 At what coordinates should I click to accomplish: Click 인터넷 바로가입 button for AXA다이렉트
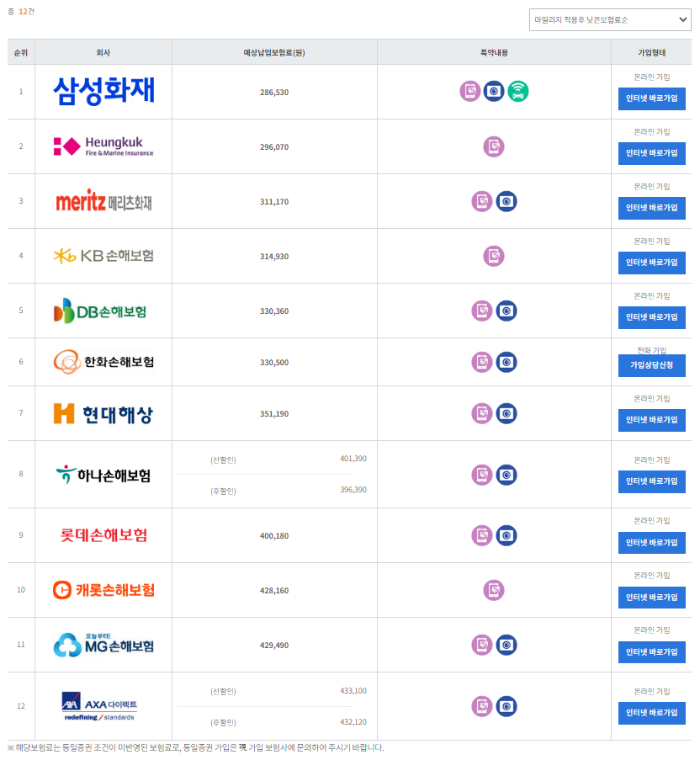pyautogui.click(x=651, y=713)
